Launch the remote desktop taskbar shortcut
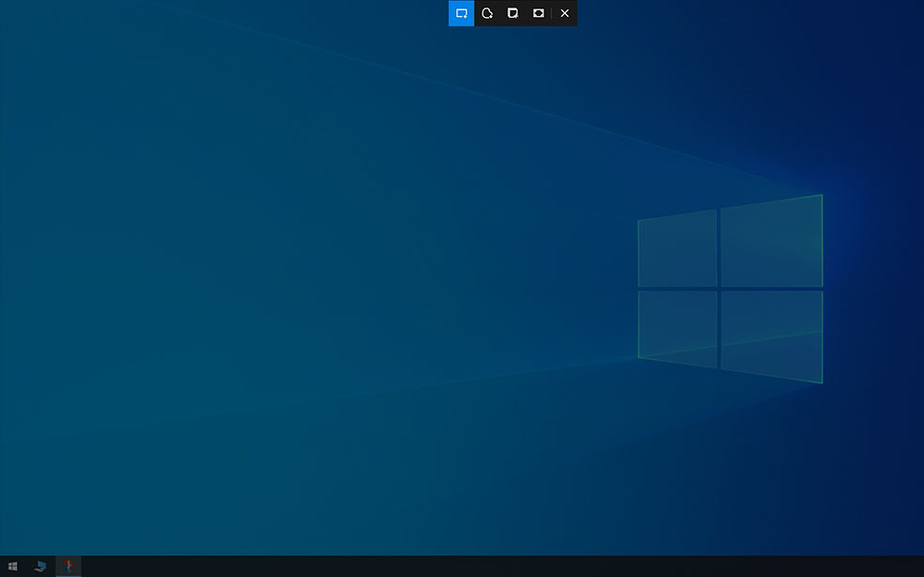 coord(39,565)
